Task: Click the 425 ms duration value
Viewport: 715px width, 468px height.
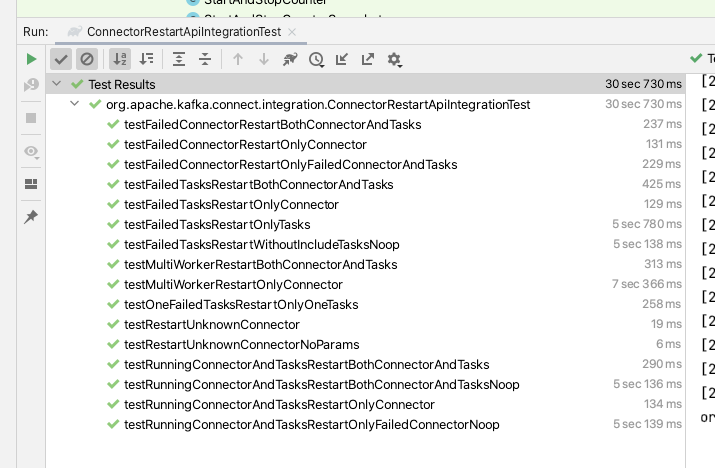Action: [662, 184]
